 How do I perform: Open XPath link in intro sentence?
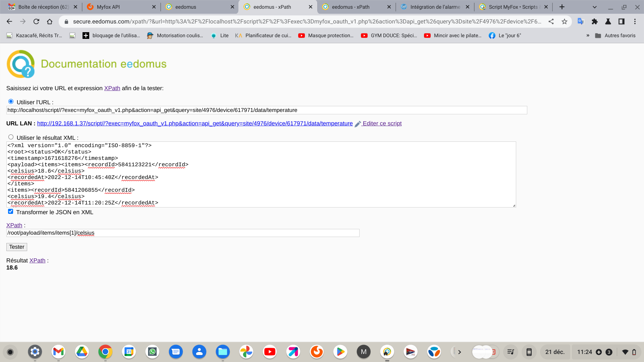coord(112,88)
